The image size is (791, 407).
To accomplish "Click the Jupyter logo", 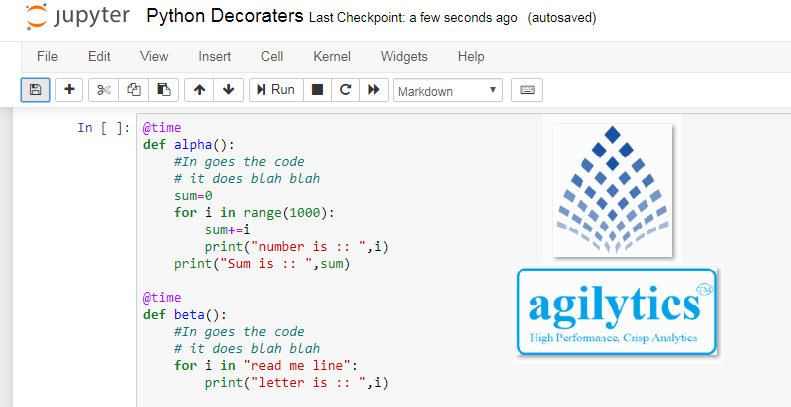I will pyautogui.click(x=78, y=17).
